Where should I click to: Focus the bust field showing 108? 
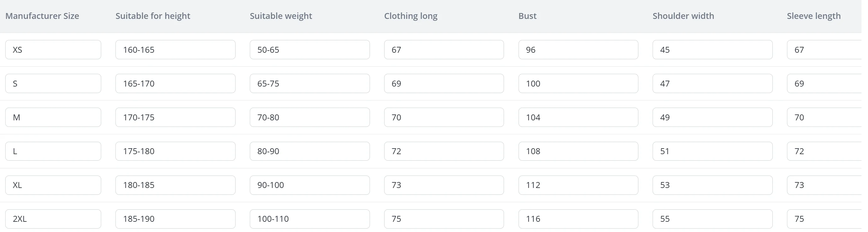578,151
